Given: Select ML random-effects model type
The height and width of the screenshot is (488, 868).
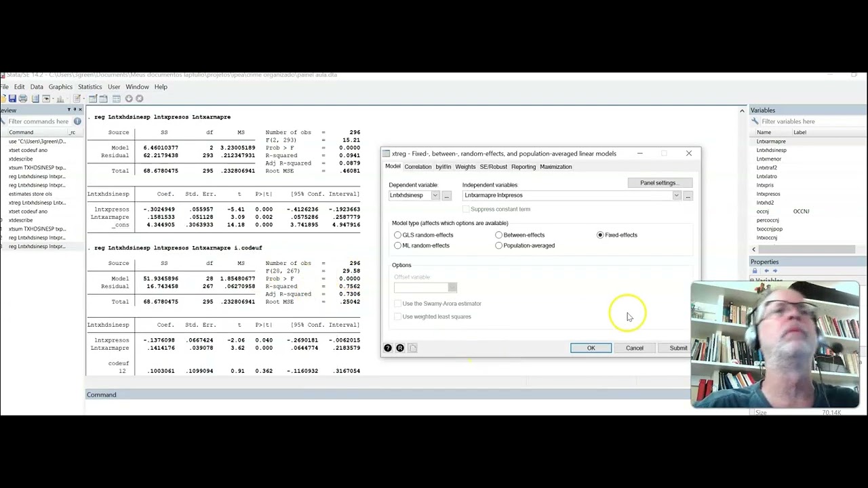Looking at the screenshot, I should click(x=397, y=245).
